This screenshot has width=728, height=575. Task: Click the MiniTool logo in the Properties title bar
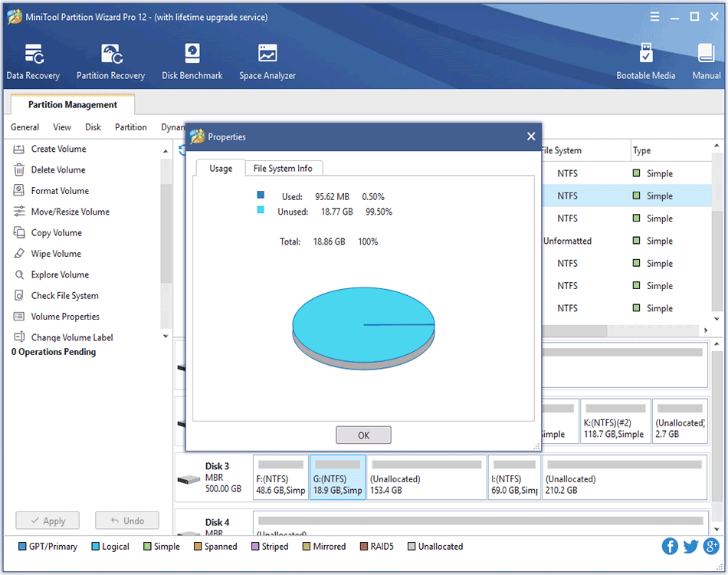(x=197, y=136)
